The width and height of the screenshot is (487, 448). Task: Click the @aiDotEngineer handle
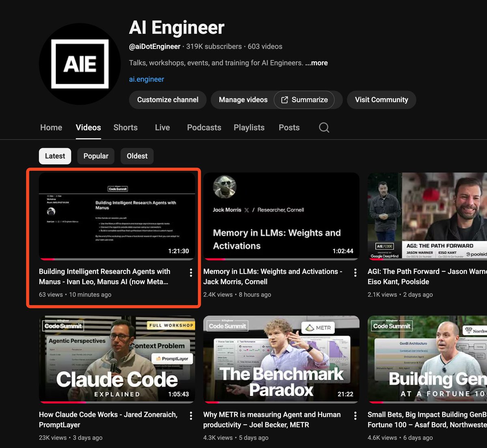click(155, 47)
